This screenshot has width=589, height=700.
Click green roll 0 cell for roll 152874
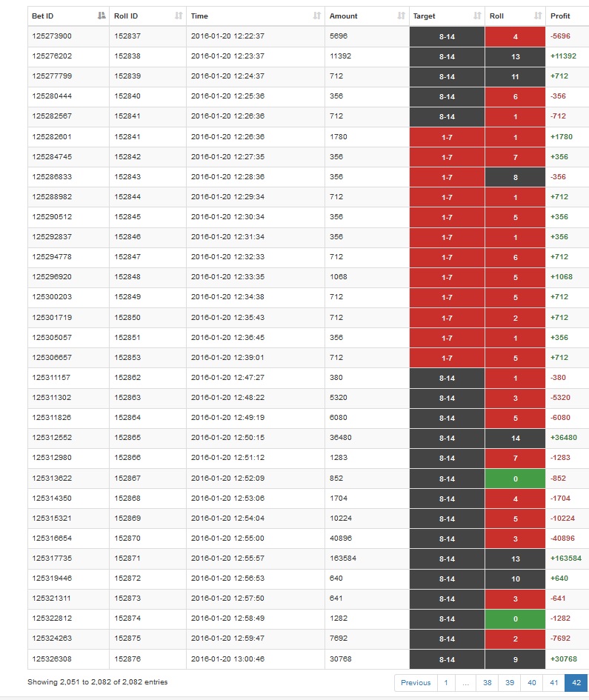coord(516,619)
